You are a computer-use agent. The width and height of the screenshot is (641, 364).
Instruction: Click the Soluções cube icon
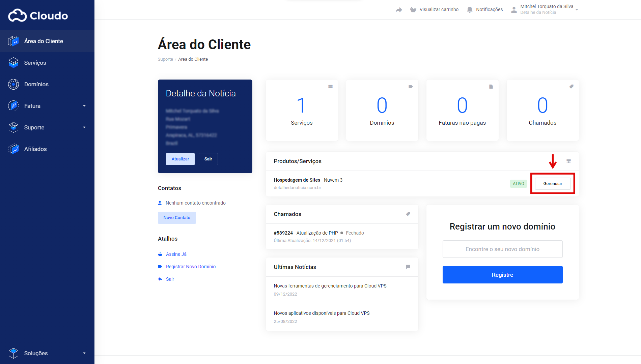(x=13, y=353)
